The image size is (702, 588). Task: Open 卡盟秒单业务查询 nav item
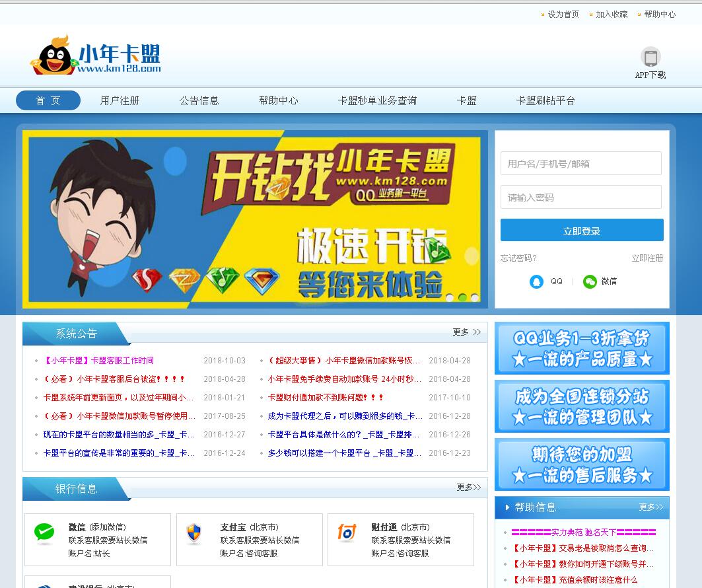(377, 100)
